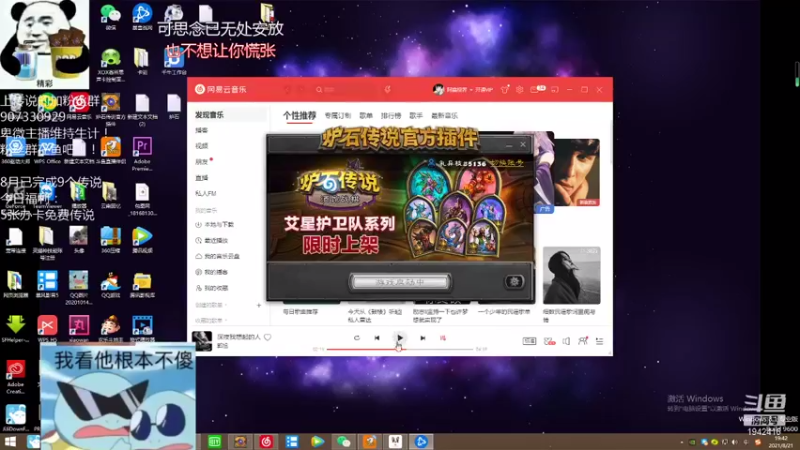Select the 专属定制 tab
The width and height of the screenshot is (800, 450).
pos(338,116)
